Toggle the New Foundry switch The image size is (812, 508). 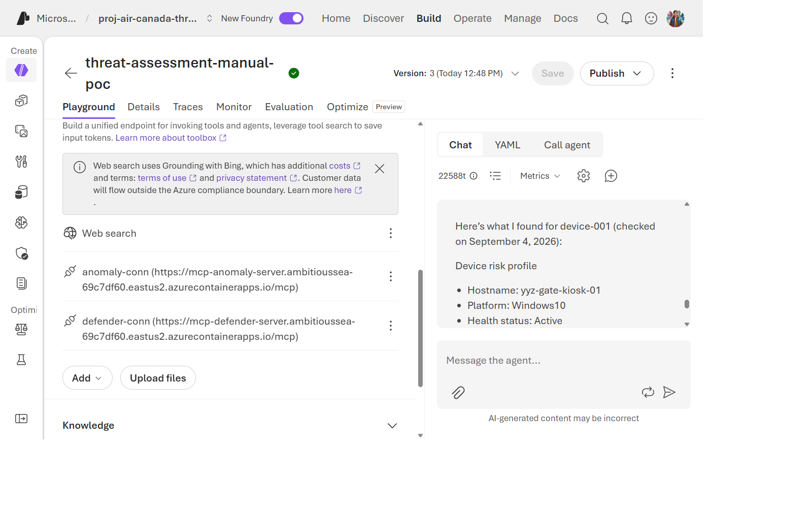pos(291,18)
